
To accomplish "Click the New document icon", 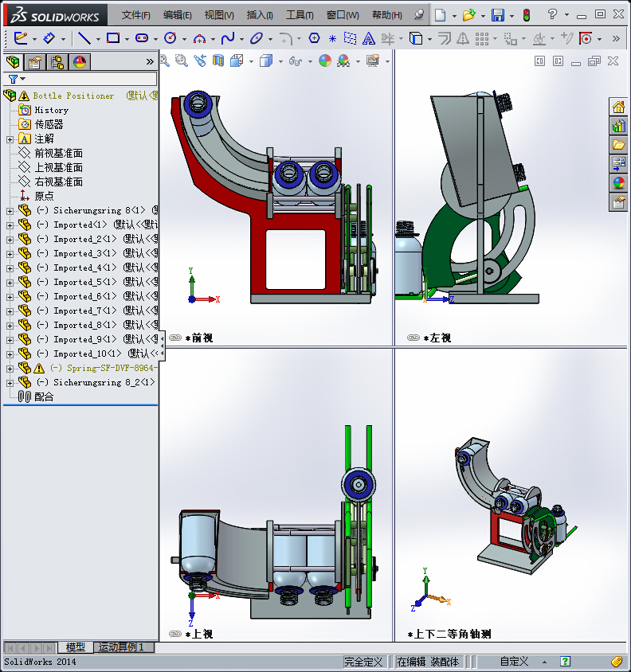I will (440, 15).
